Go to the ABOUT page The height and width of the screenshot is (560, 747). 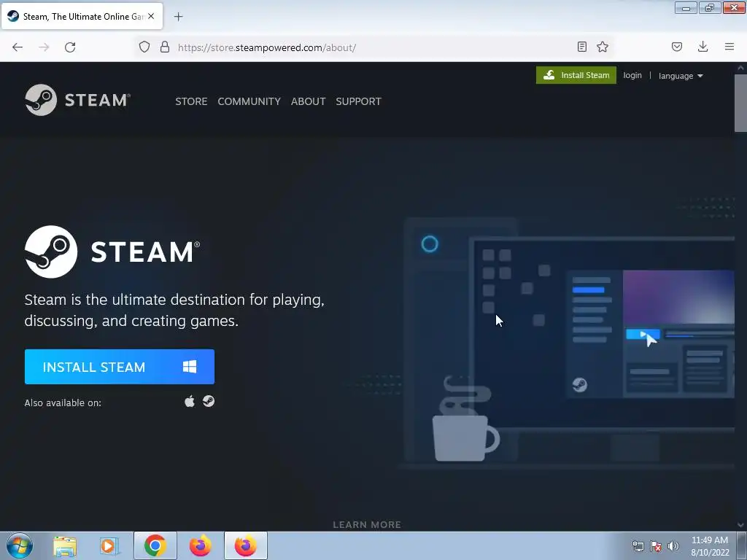pyautogui.click(x=309, y=101)
